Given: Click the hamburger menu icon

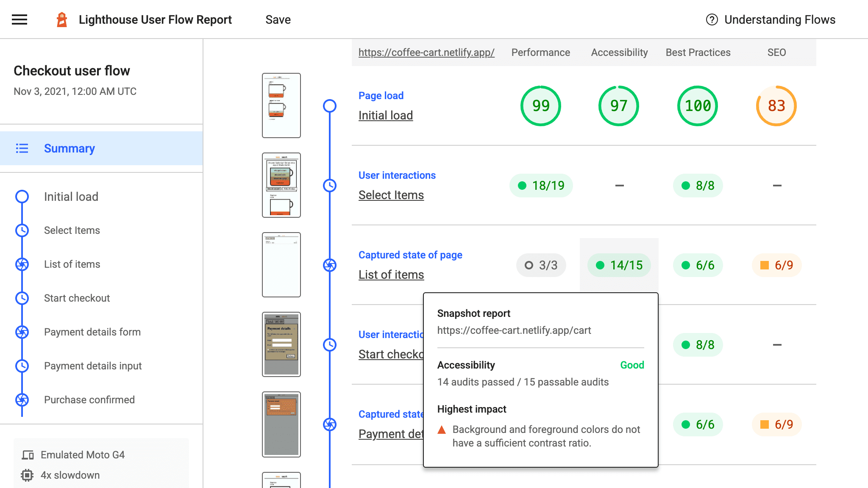Looking at the screenshot, I should [x=19, y=19].
